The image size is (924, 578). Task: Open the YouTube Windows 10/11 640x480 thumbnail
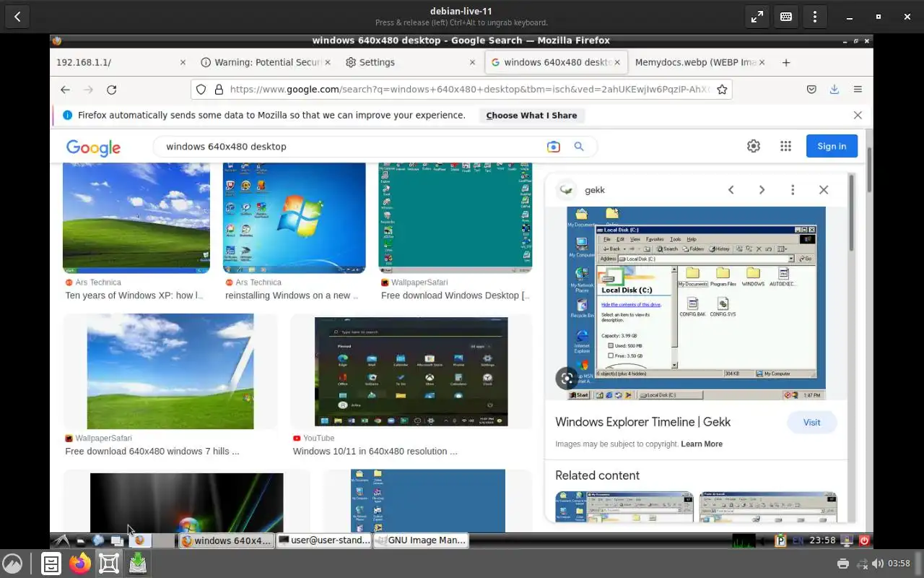tap(411, 371)
